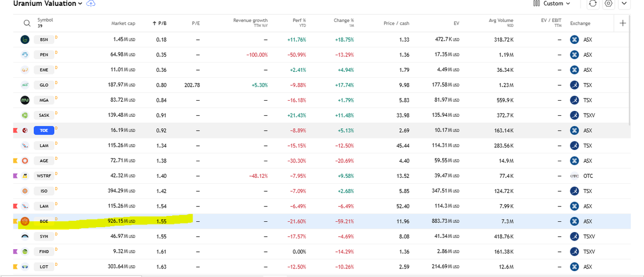Click the TOE company logo
The image size is (644, 277).
pyautogui.click(x=25, y=130)
